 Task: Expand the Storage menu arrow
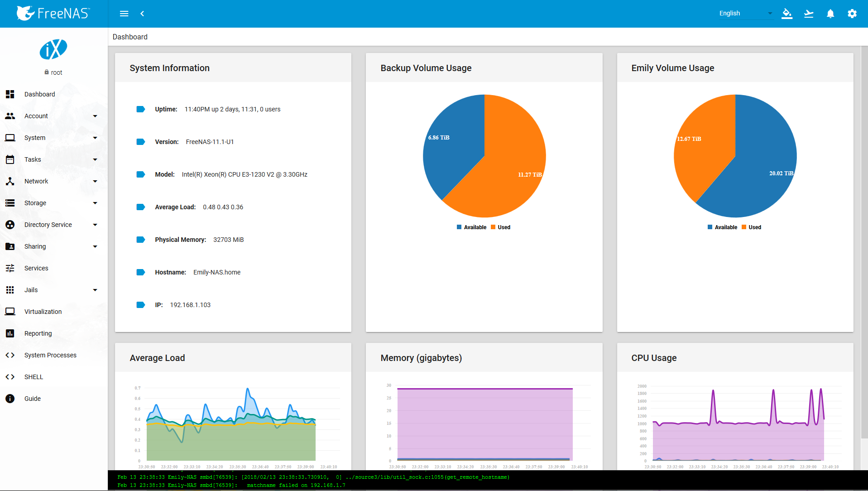pyautogui.click(x=95, y=203)
